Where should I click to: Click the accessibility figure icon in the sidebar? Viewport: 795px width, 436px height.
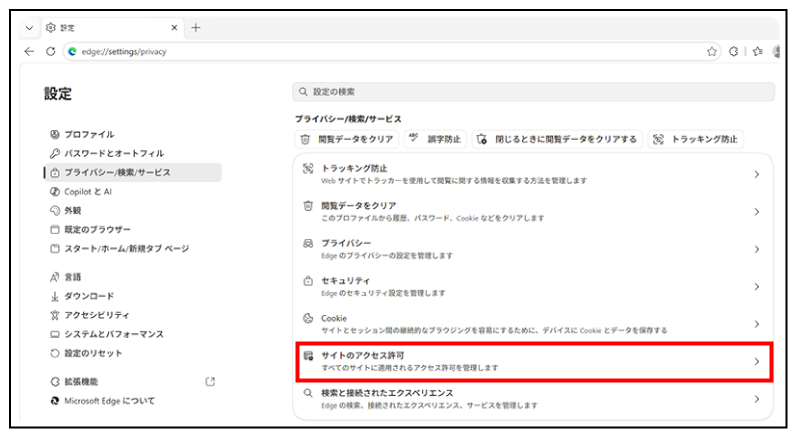coord(55,315)
